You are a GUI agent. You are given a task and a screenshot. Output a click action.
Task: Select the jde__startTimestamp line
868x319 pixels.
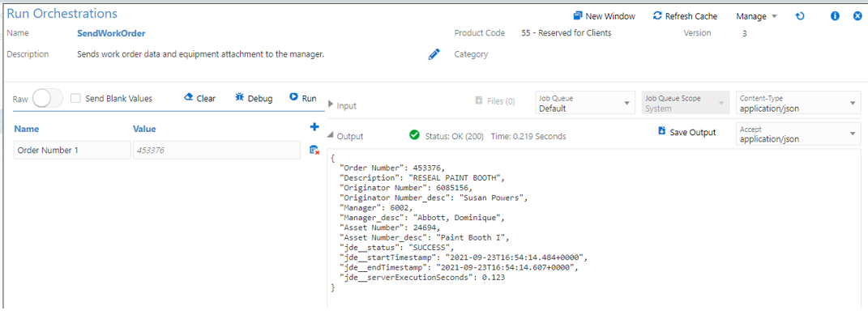pos(463,257)
